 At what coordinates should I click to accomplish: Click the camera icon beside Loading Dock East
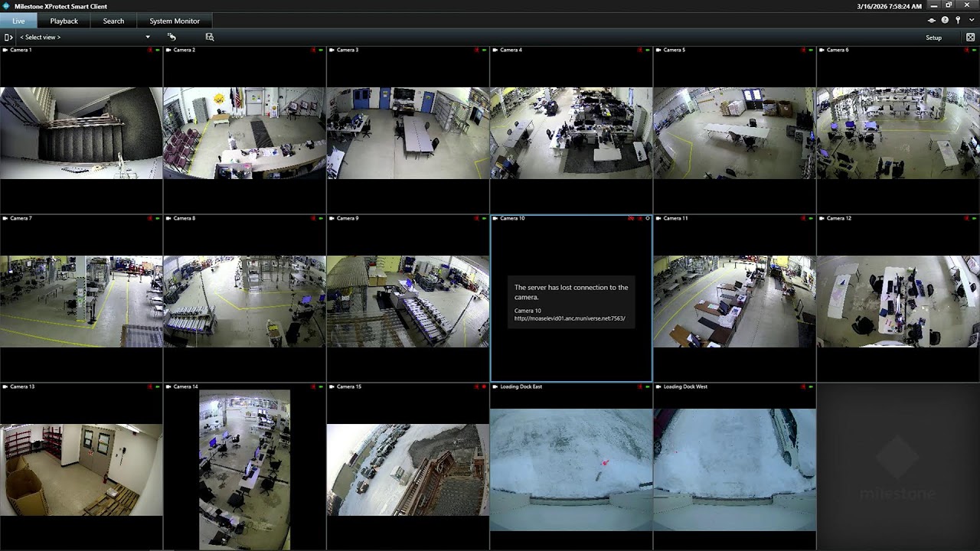(495, 386)
